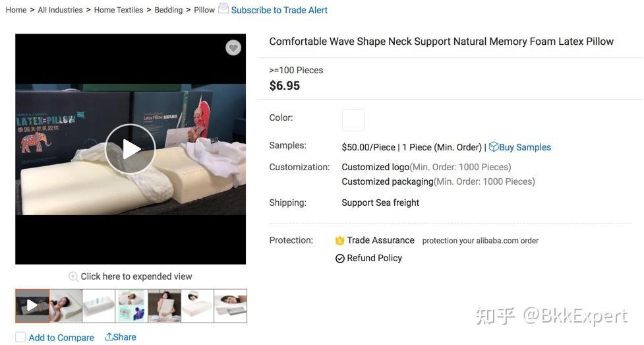Viewport: 644px width, 345px height.
Task: Select the video thumbnail in gallery
Action: [x=32, y=305]
